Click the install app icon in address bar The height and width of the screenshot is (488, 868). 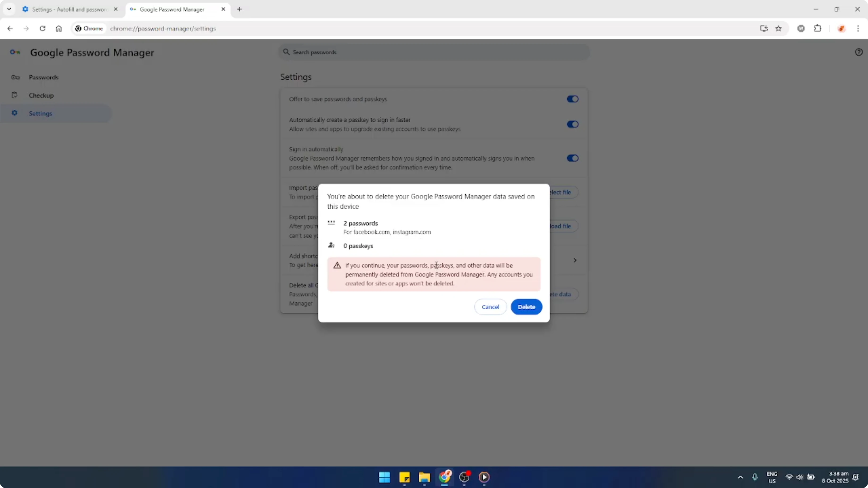(764, 29)
